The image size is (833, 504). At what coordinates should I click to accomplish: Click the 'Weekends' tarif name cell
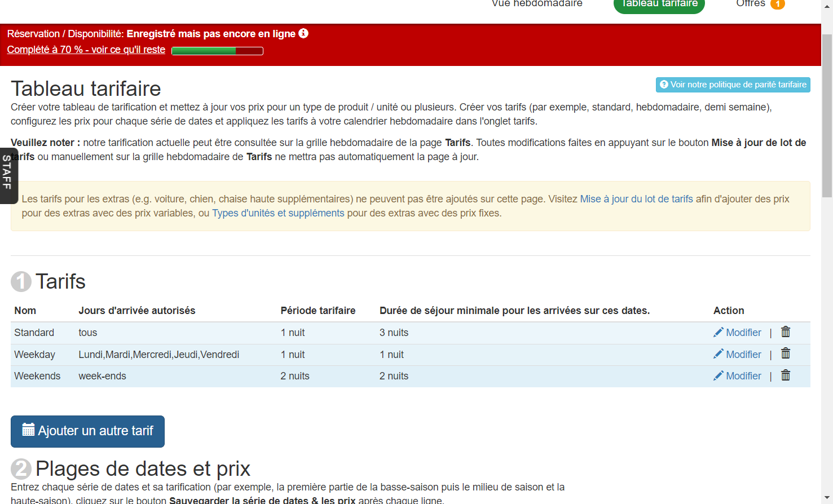(37, 376)
